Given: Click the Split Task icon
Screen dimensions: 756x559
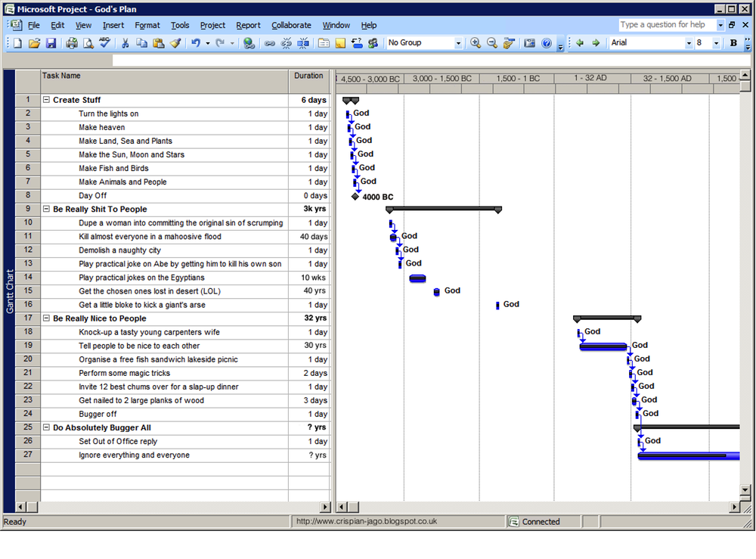Looking at the screenshot, I should [x=303, y=43].
